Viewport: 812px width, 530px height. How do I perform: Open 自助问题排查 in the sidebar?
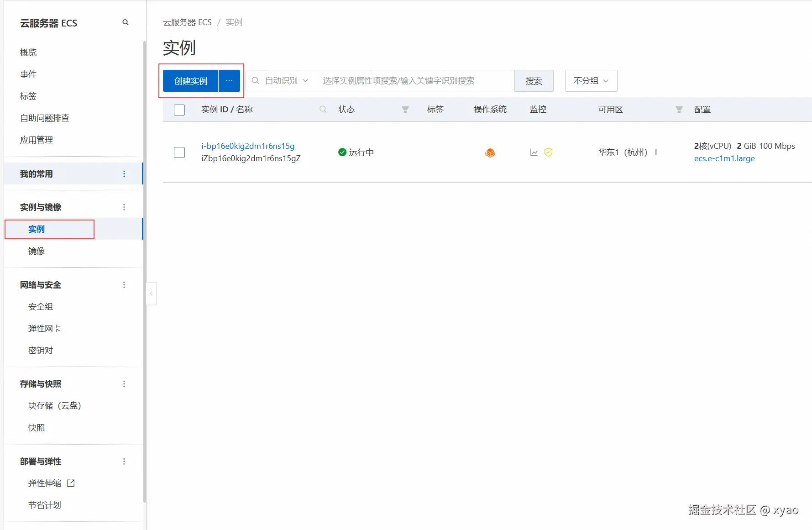pos(45,118)
